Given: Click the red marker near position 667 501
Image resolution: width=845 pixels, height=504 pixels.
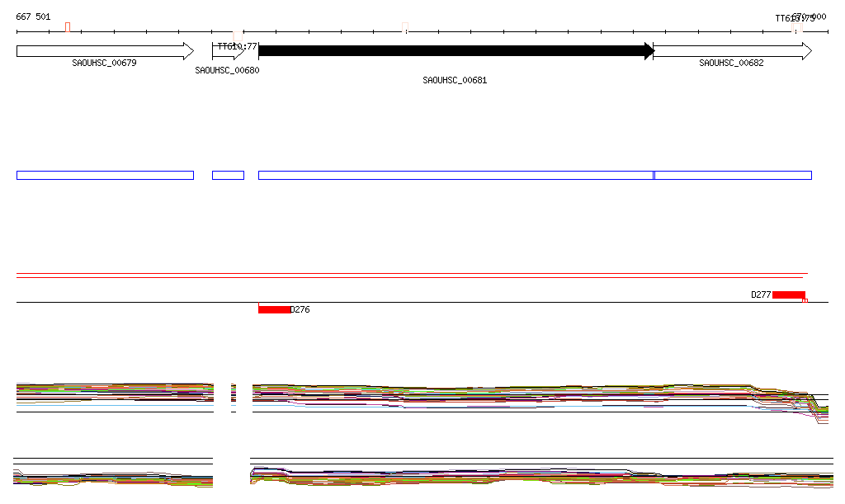Looking at the screenshot, I should pyautogui.click(x=68, y=27).
